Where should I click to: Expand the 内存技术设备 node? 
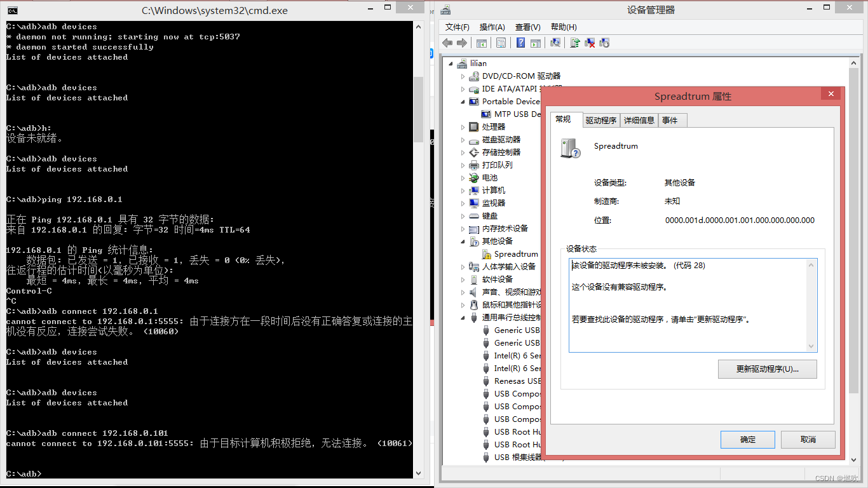463,229
